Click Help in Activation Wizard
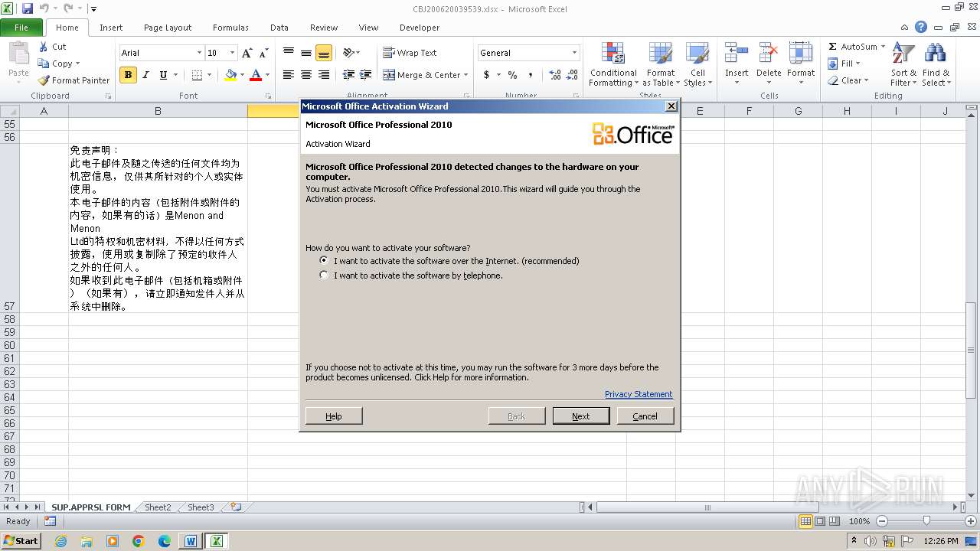The height and width of the screenshot is (551, 980). click(x=334, y=416)
